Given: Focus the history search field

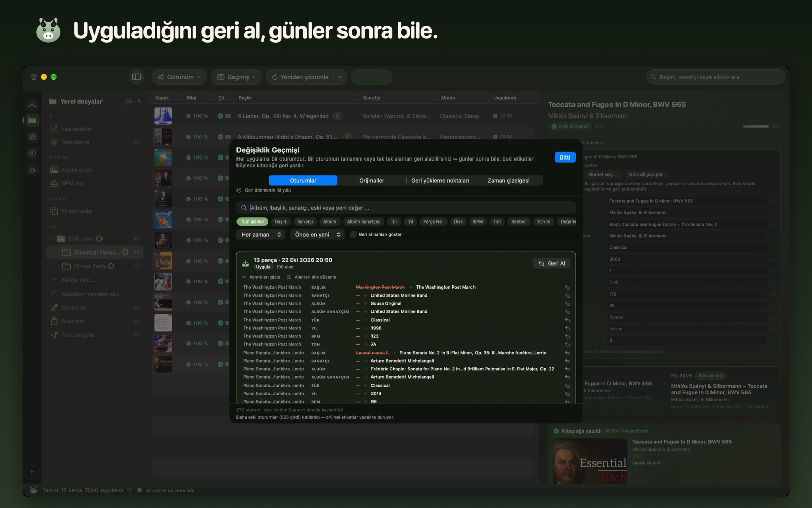Looking at the screenshot, I should [406, 208].
